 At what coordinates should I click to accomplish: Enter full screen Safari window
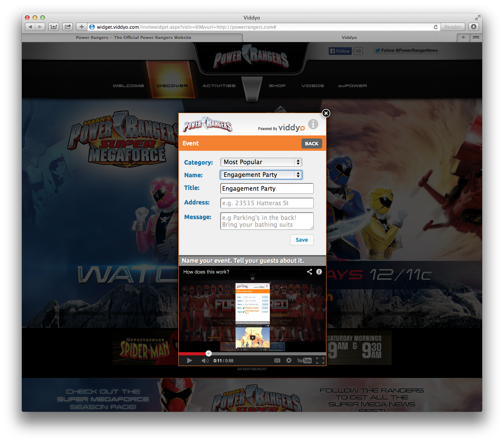click(478, 18)
